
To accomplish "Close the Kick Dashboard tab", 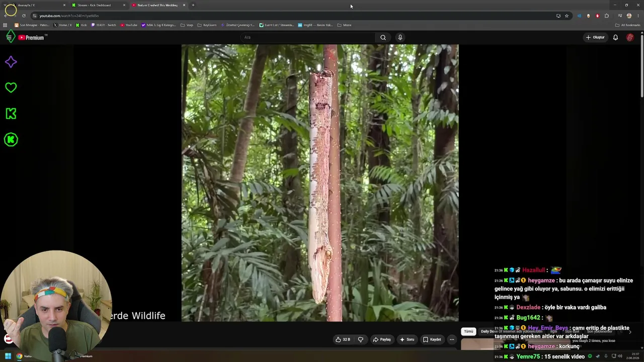I will click(124, 5).
